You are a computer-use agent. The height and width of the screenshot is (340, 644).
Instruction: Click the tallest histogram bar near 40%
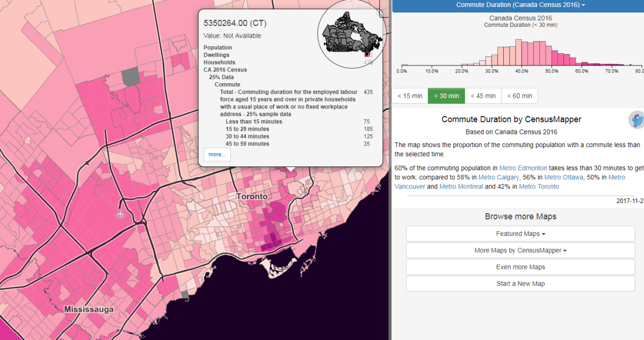pos(518,53)
